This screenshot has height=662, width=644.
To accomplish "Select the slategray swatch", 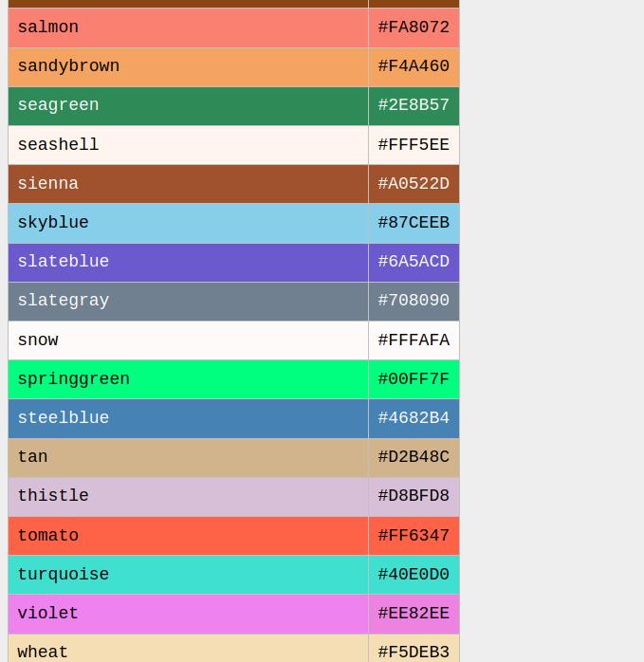I will click(188, 301).
